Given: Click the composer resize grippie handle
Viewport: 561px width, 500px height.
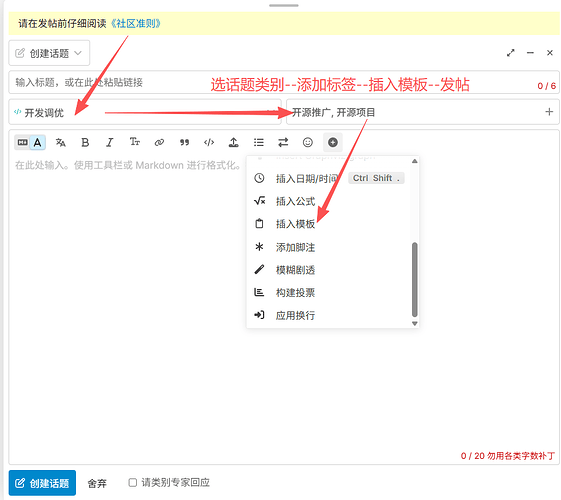Looking at the screenshot, I should [x=284, y=5].
